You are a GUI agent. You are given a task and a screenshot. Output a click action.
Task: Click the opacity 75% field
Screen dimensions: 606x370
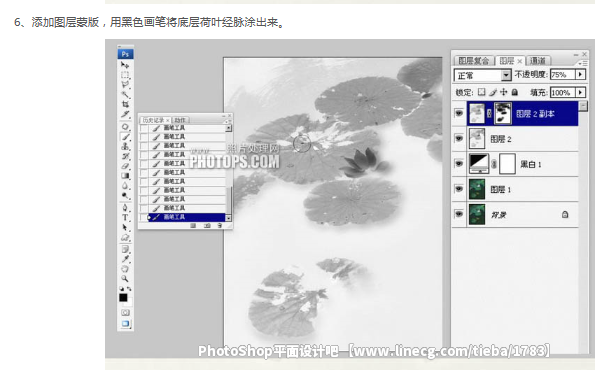(563, 74)
